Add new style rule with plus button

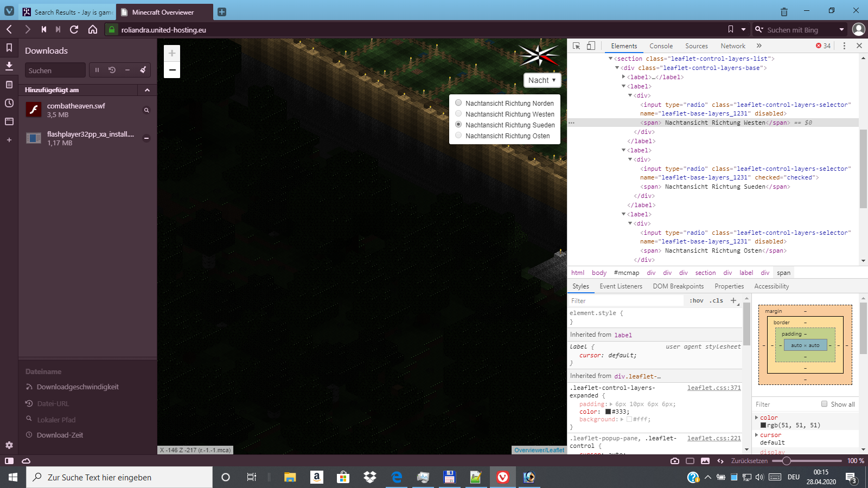[x=733, y=300]
